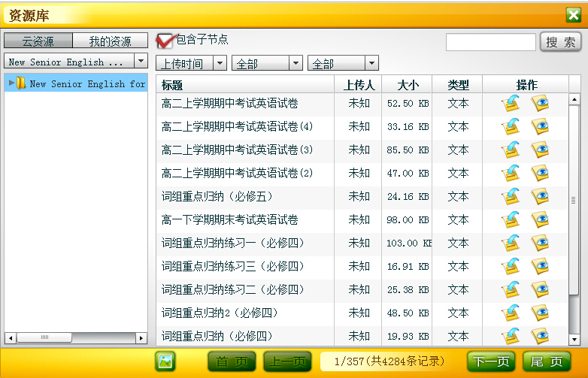Screen dimensions: 588x378
Task: Click download icon for 高一下学期期末考试英语试卷
Action: click(x=511, y=220)
